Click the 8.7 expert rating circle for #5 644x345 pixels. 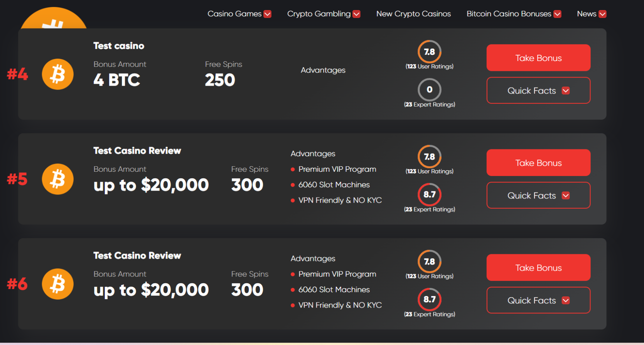tap(429, 194)
